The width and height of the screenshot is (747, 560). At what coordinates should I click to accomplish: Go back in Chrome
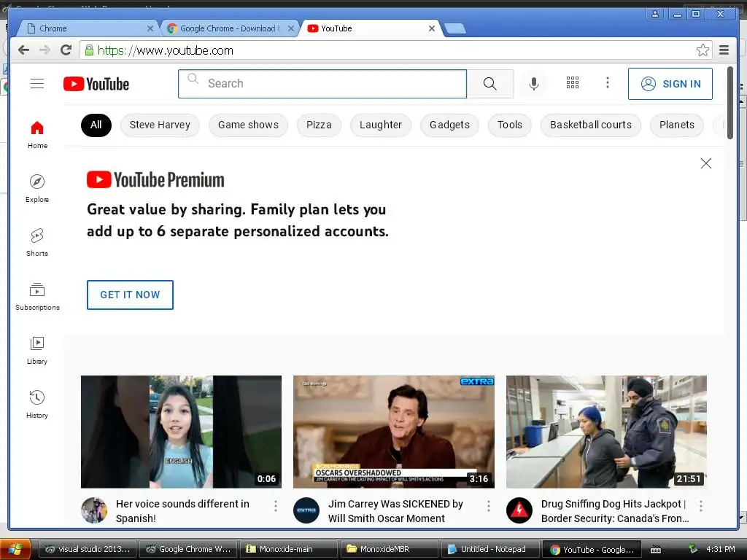23,50
